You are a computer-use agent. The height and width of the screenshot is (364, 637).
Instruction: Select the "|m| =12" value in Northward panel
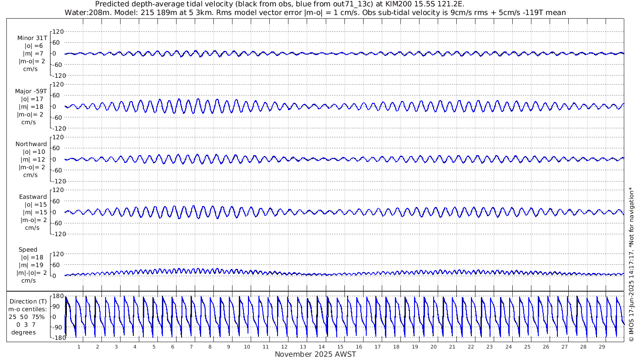click(x=34, y=159)
